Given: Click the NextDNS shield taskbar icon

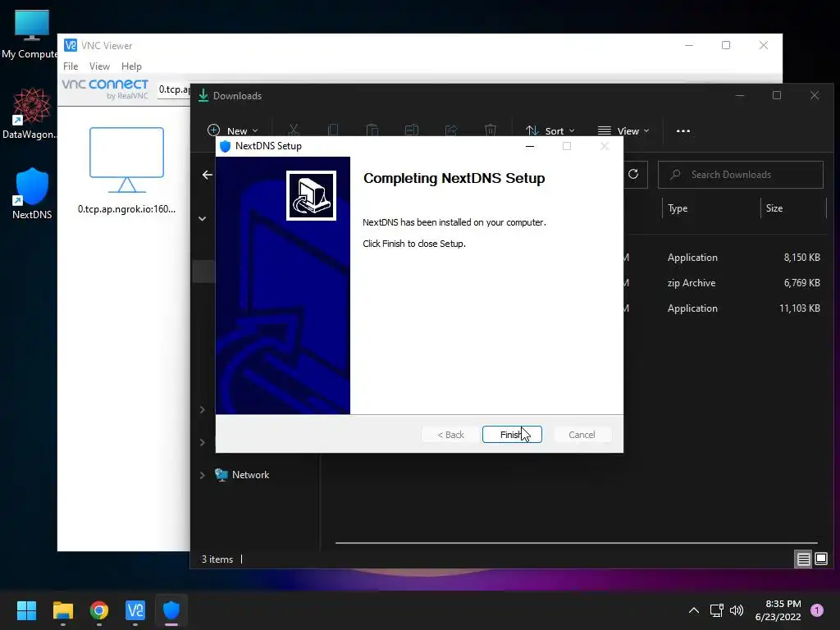Looking at the screenshot, I should click(171, 610).
